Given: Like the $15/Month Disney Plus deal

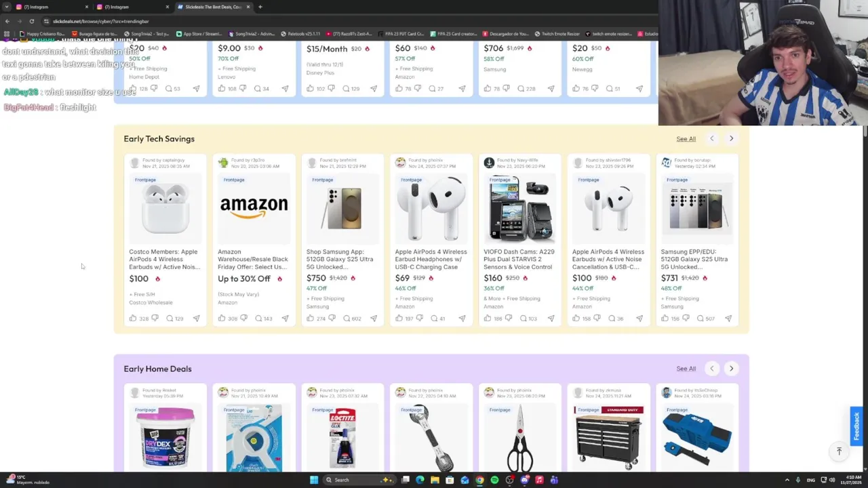Looking at the screenshot, I should (x=311, y=88).
